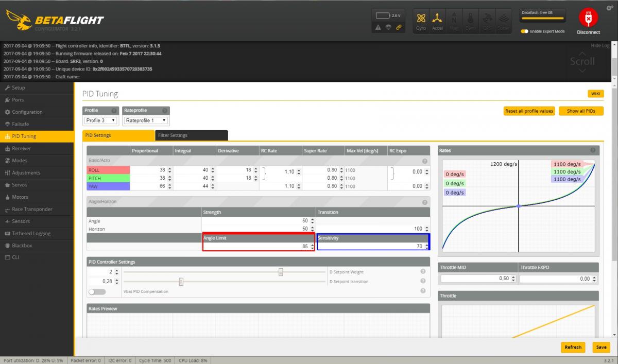The height and width of the screenshot is (364, 618).
Task: Open the Profile 3 dropdown
Action: pyautogui.click(x=101, y=120)
